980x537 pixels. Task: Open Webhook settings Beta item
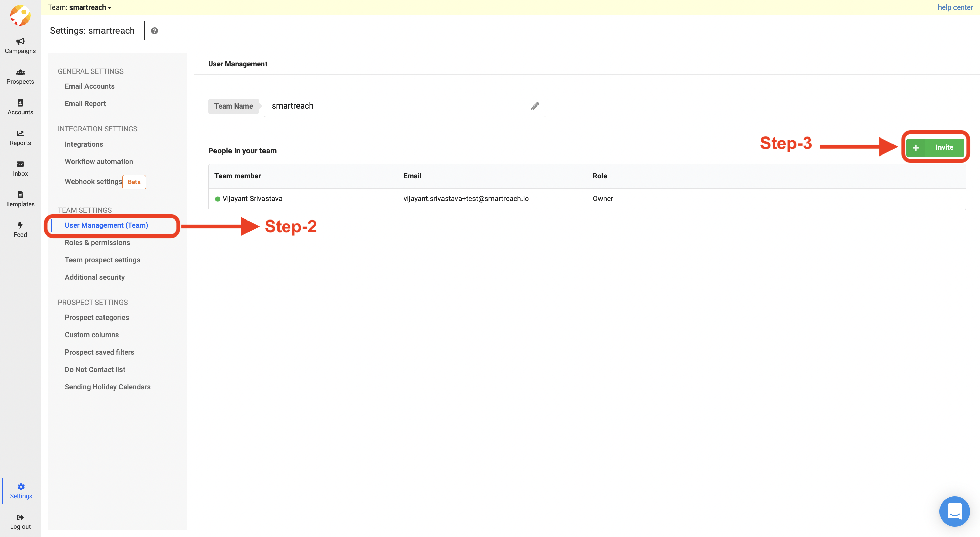(93, 182)
